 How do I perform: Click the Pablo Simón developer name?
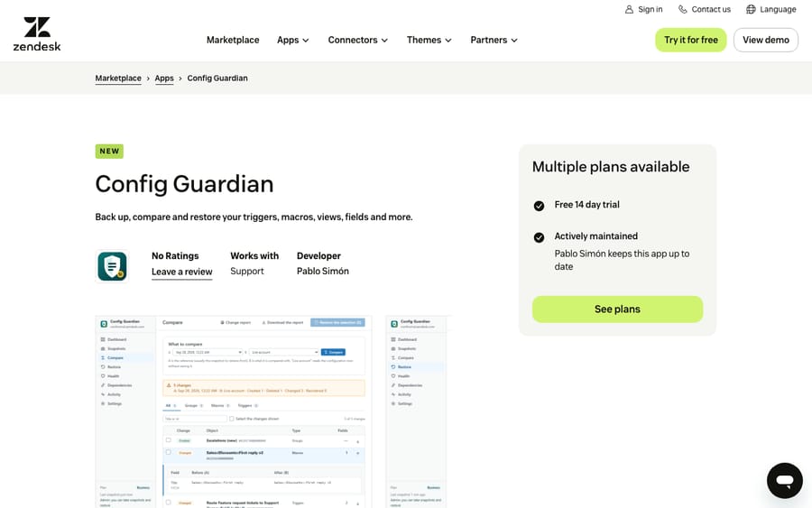click(323, 272)
